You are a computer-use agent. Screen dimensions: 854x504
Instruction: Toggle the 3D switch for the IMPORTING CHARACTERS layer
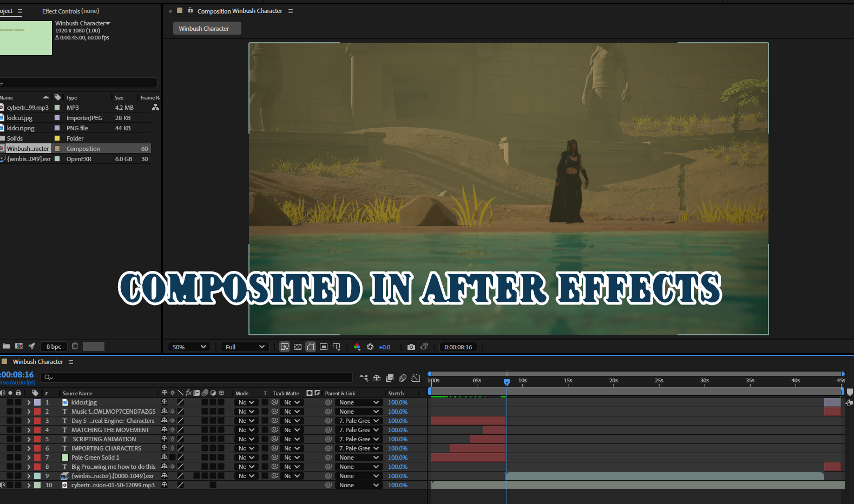pyautogui.click(x=221, y=448)
